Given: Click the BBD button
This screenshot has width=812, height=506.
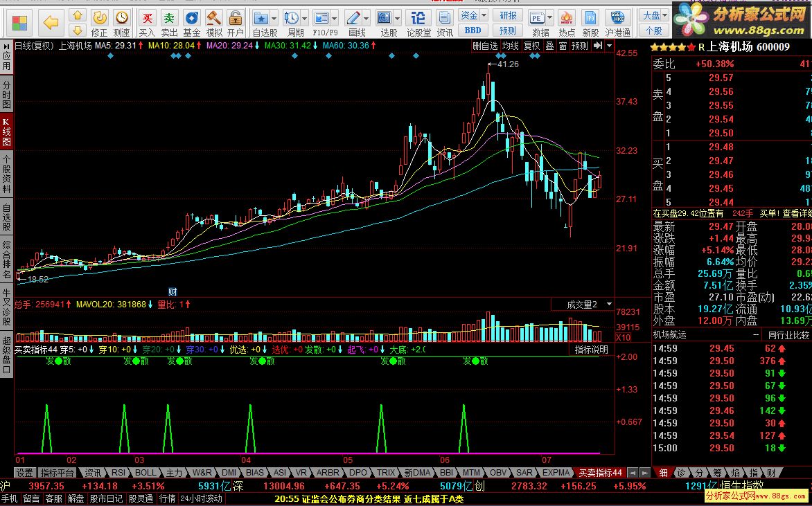Looking at the screenshot, I should click(473, 30).
